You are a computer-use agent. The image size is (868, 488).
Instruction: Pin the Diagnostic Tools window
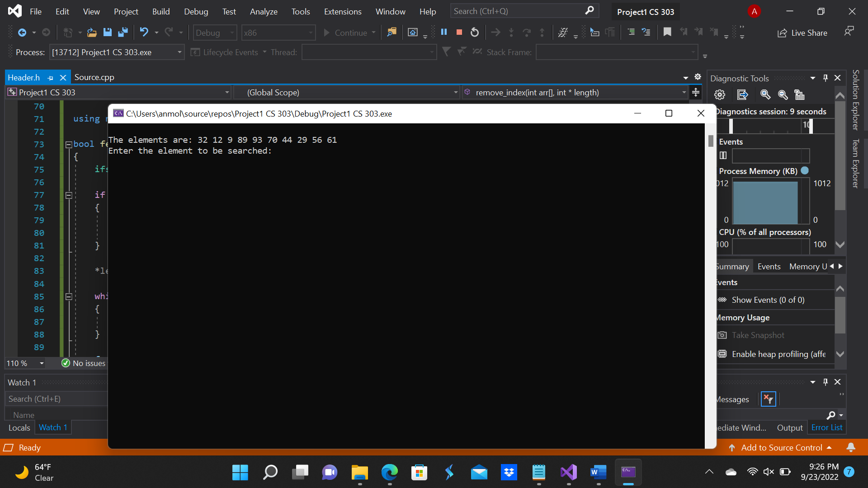826,78
